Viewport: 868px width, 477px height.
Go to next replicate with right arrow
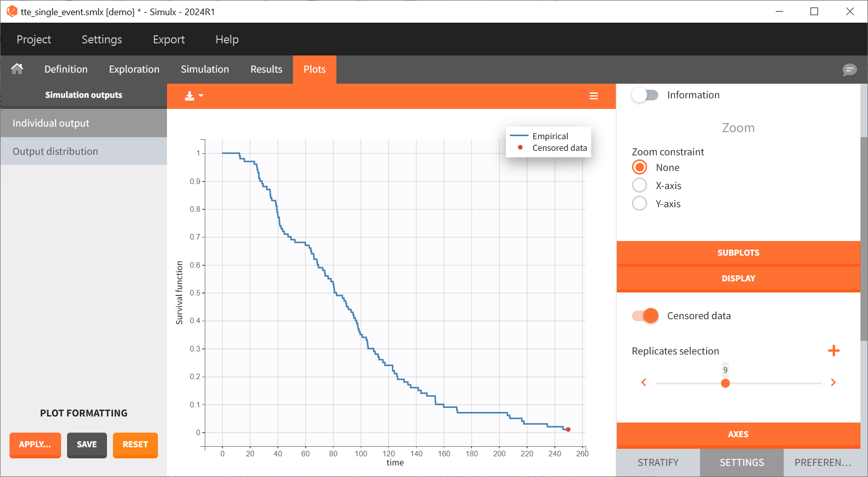(833, 383)
